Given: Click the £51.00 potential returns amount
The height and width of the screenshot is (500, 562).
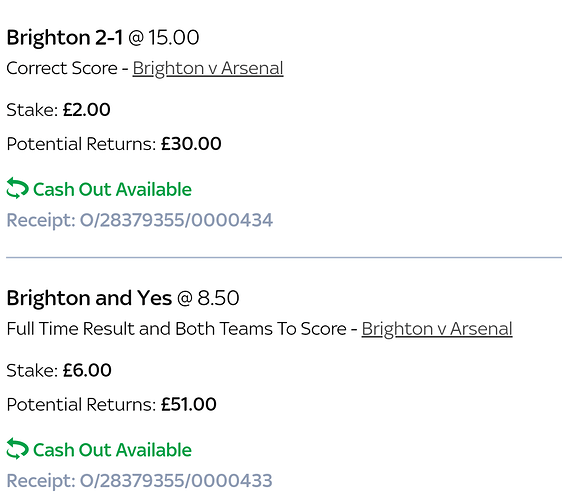Looking at the screenshot, I should [x=189, y=404].
